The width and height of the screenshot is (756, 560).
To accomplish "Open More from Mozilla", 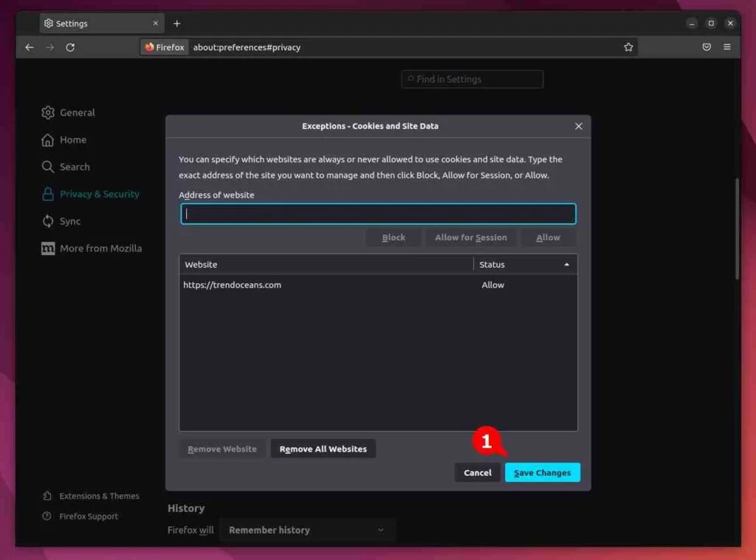I will [x=92, y=248].
